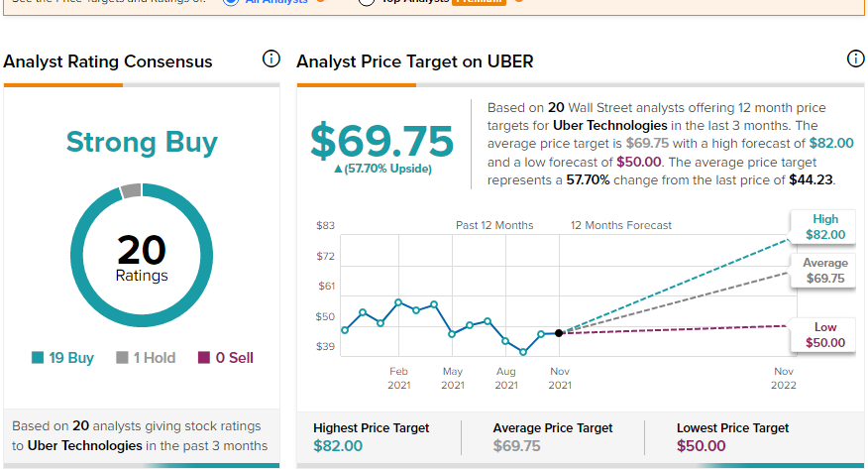868x469 pixels.
Task: Open the Analyst Price Target info icon
Action: click(856, 59)
